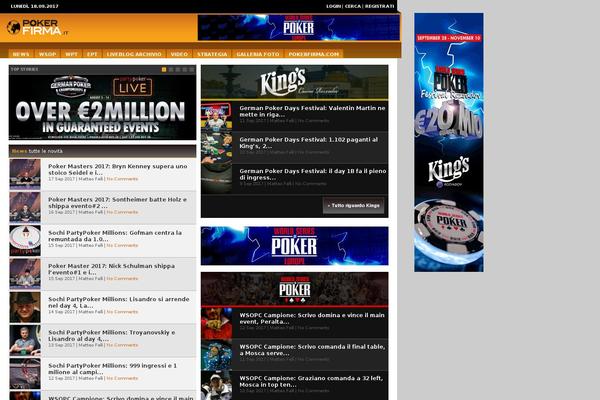Read 'Nick Schulman shippa l'evento#1' article

(x=111, y=269)
